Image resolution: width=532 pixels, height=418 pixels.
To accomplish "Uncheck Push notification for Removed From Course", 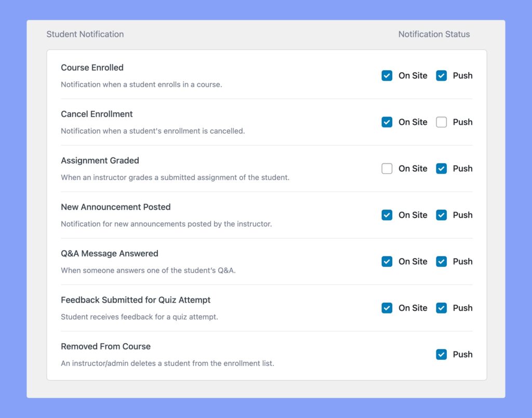I will pos(441,354).
